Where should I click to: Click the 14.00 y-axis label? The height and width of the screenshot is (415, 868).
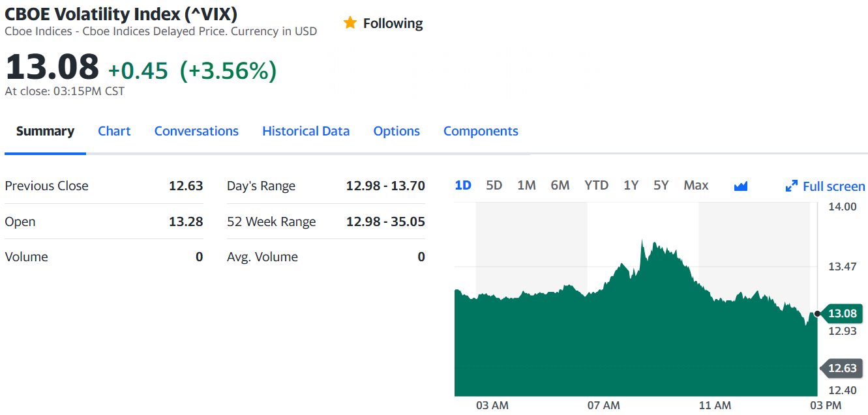click(x=842, y=207)
